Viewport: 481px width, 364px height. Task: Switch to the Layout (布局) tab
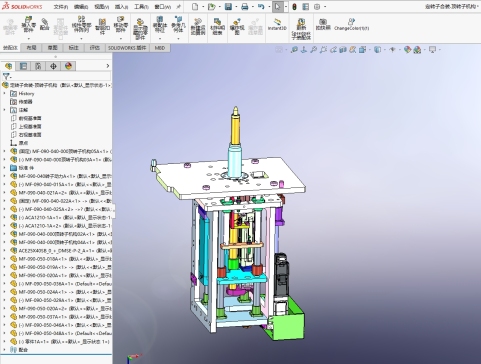(x=31, y=48)
